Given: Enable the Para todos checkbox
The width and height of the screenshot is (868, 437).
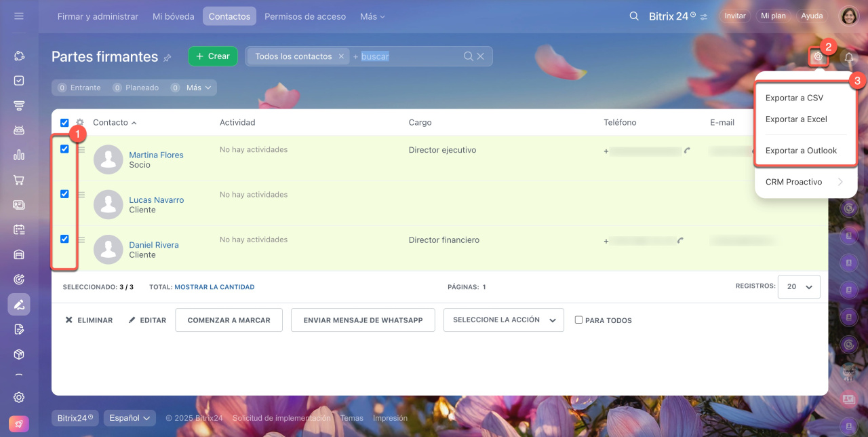Looking at the screenshot, I should (x=578, y=320).
